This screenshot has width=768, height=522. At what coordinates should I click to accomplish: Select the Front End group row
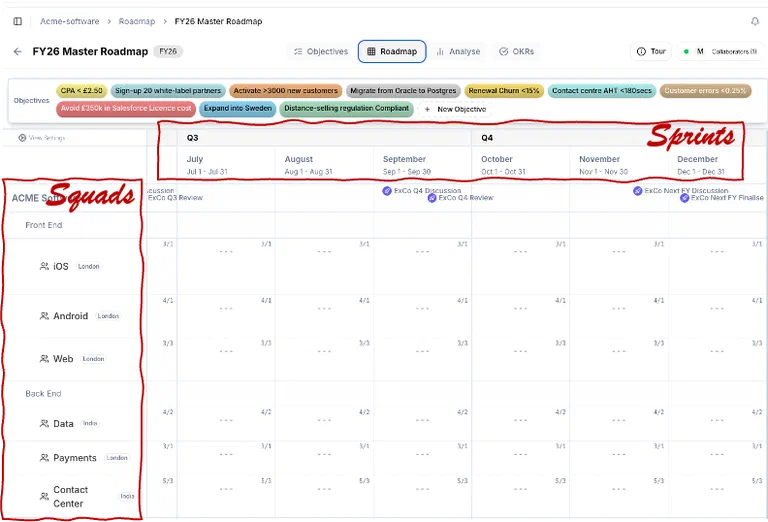72,225
